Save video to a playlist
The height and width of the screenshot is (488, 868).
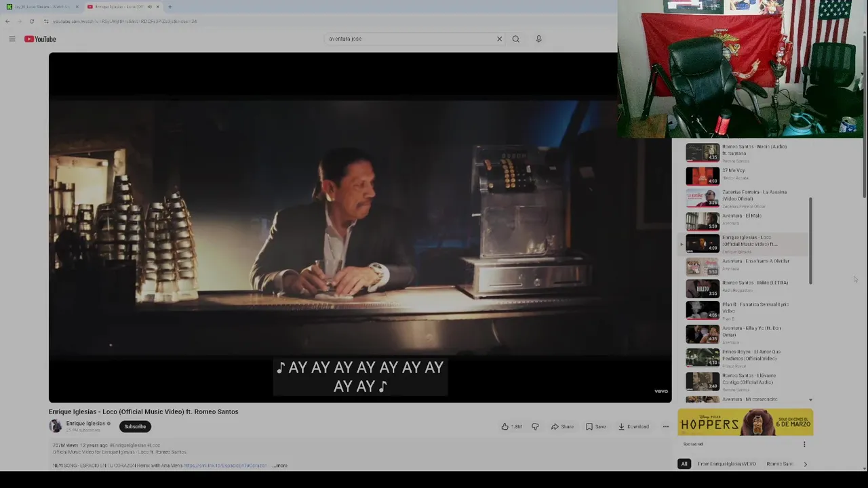(596, 426)
